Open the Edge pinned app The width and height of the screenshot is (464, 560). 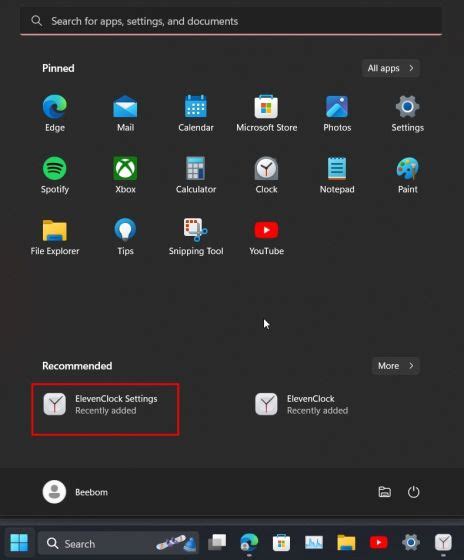[55, 113]
